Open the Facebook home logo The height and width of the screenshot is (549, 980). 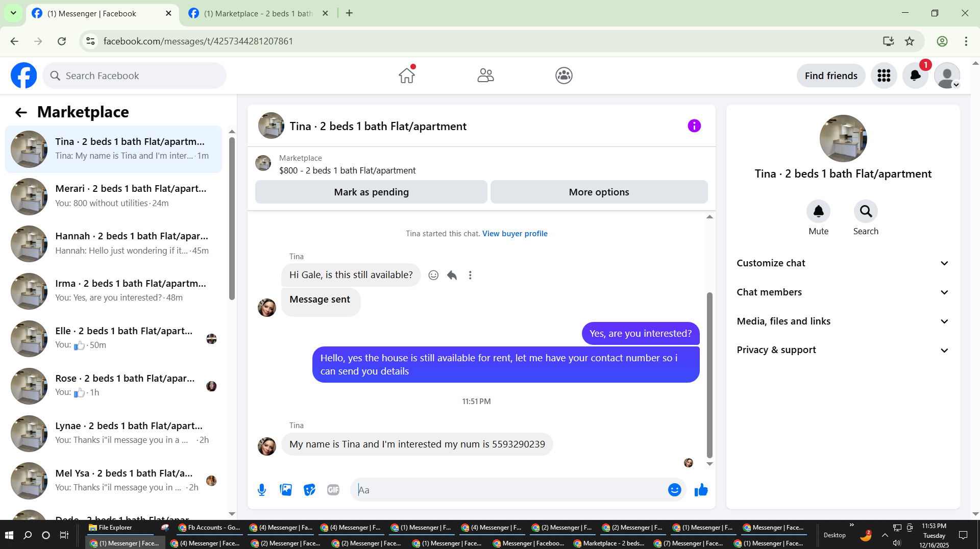coord(23,76)
